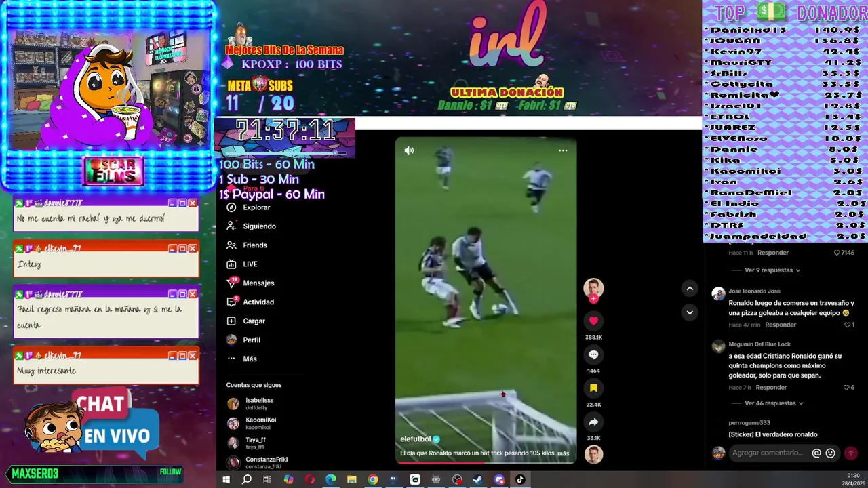The image size is (868, 488).
Task: Mute the TikTok video sound
Action: (x=409, y=150)
